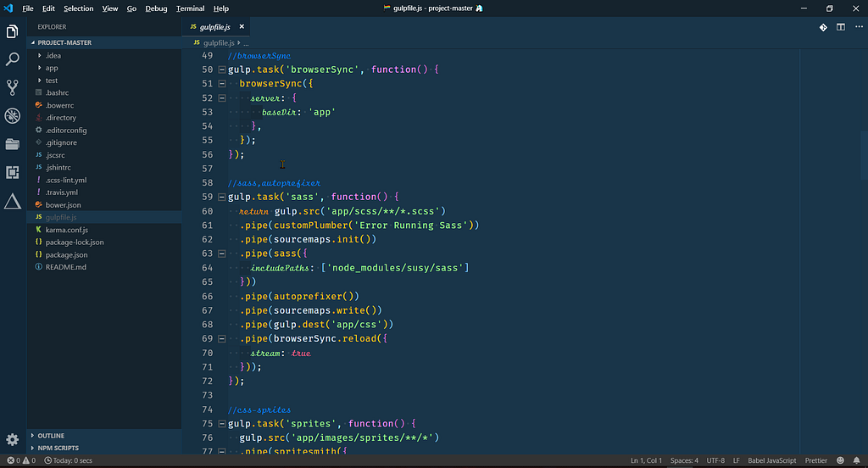The height and width of the screenshot is (468, 868).
Task: Open the Explorer view in activity bar
Action: pos(12,31)
